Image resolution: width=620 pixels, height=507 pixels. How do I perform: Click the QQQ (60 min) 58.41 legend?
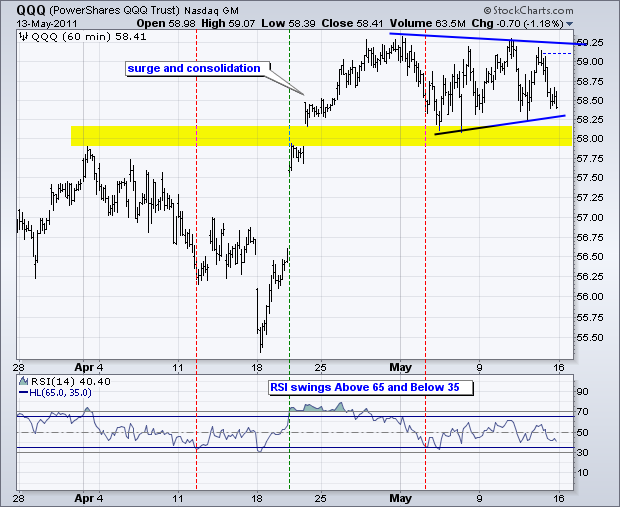tap(89, 37)
